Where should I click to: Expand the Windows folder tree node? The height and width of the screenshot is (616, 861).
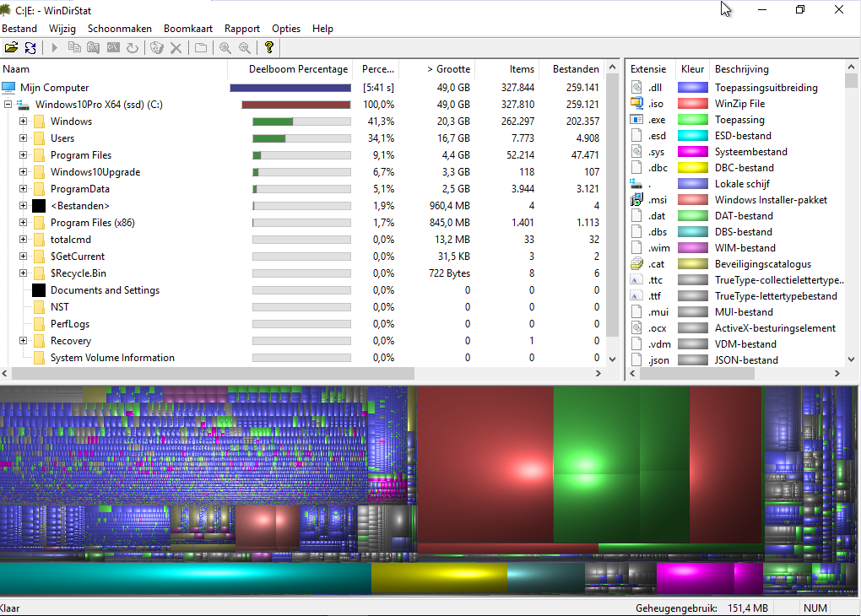click(24, 122)
